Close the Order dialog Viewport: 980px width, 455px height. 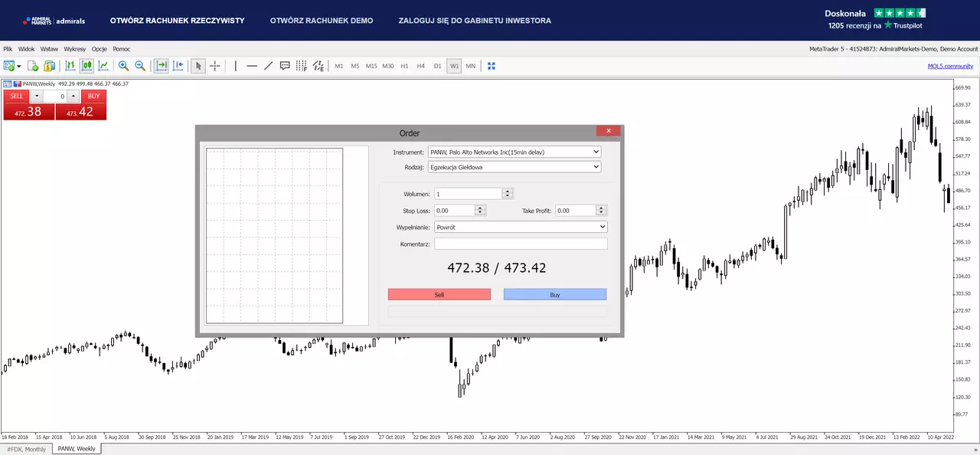pos(608,131)
